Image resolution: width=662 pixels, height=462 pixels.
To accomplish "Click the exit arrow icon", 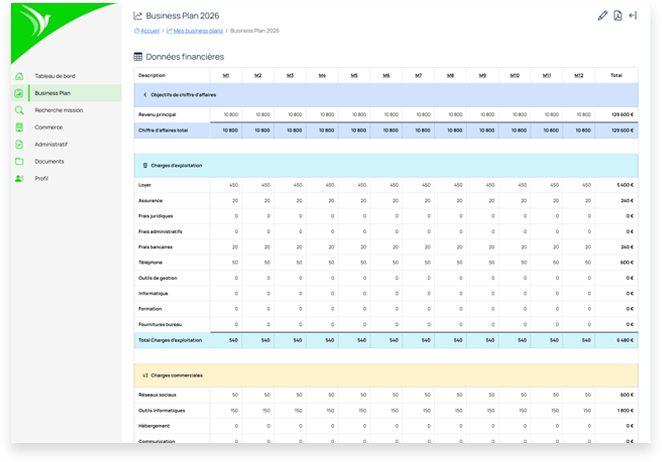I will coord(633,16).
